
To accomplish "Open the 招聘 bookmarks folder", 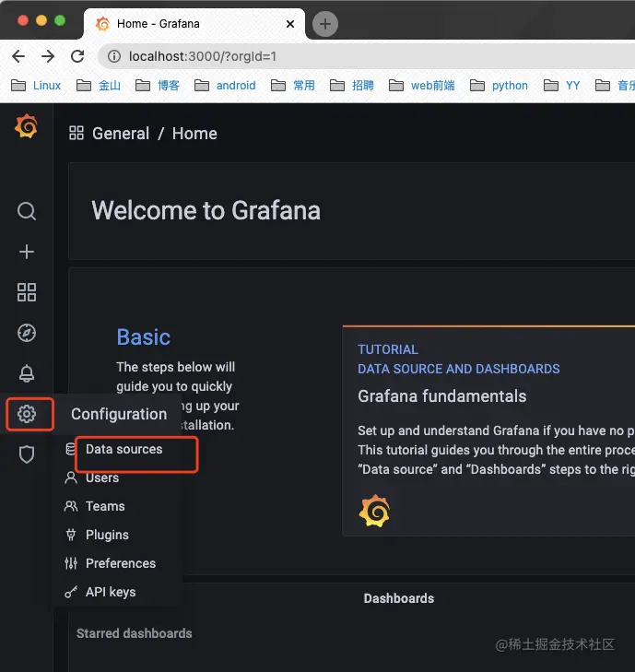I will (352, 86).
